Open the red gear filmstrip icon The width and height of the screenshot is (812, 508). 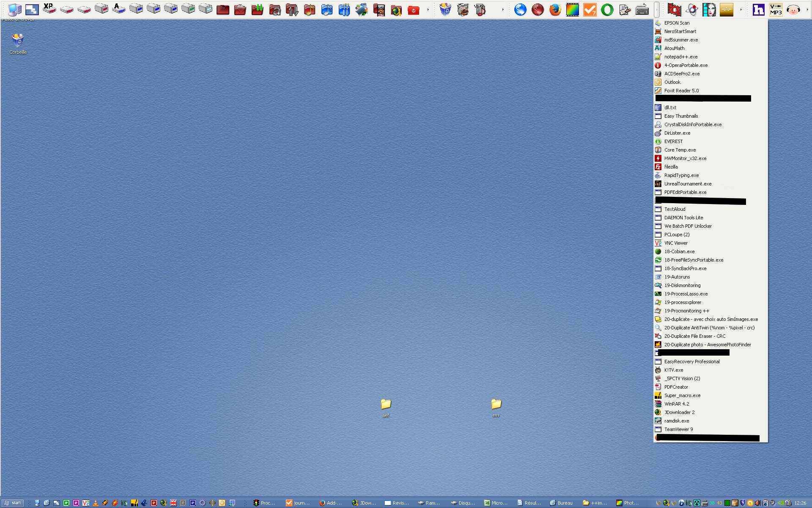point(675,9)
